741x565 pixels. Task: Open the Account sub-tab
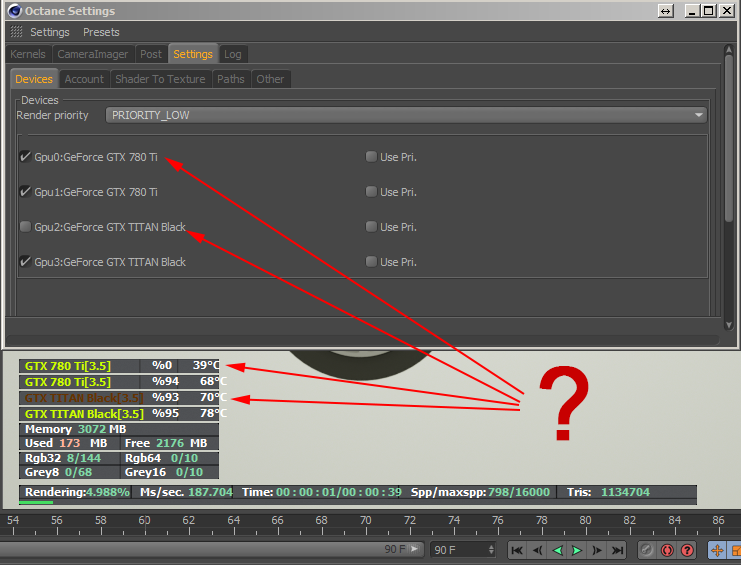(x=84, y=79)
